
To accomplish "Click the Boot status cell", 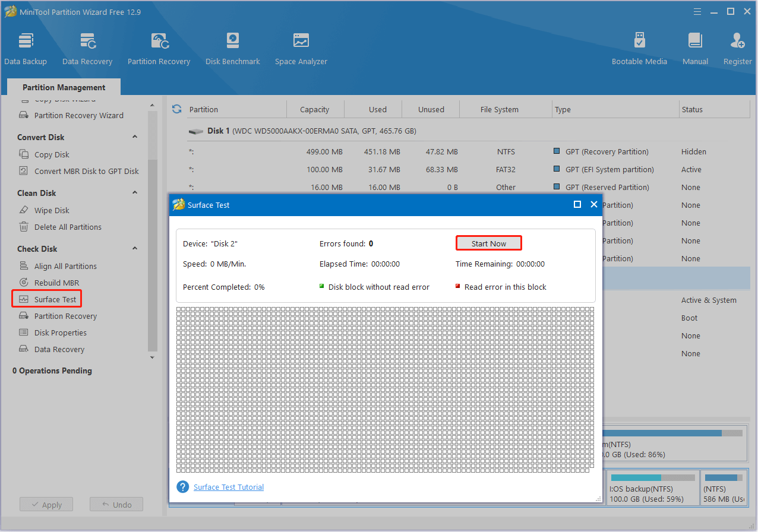I will (689, 318).
